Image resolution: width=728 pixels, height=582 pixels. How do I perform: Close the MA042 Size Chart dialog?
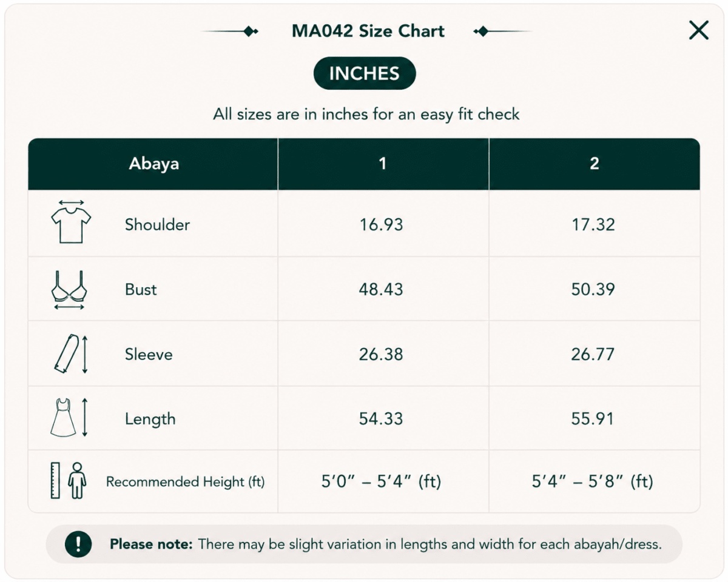(x=699, y=30)
